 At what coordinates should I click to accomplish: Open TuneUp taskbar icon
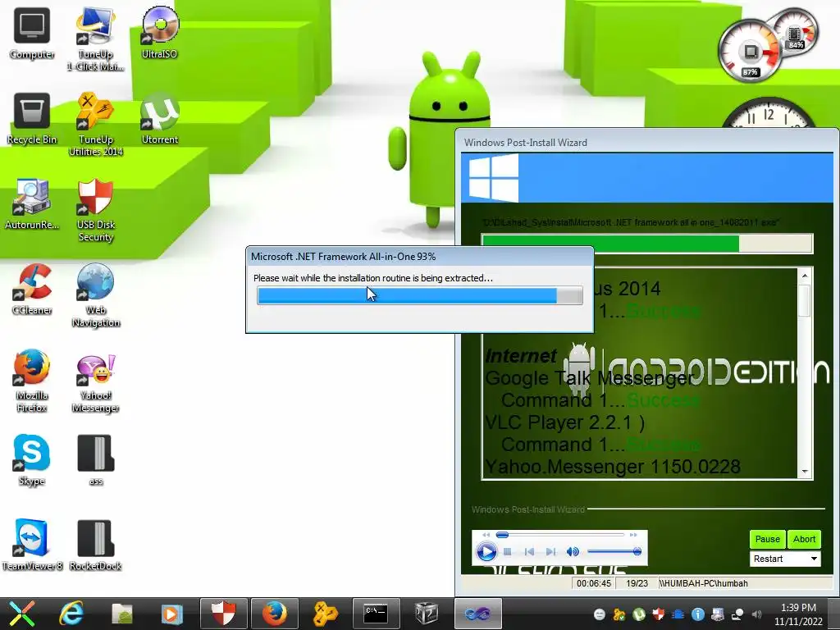pyautogui.click(x=325, y=614)
